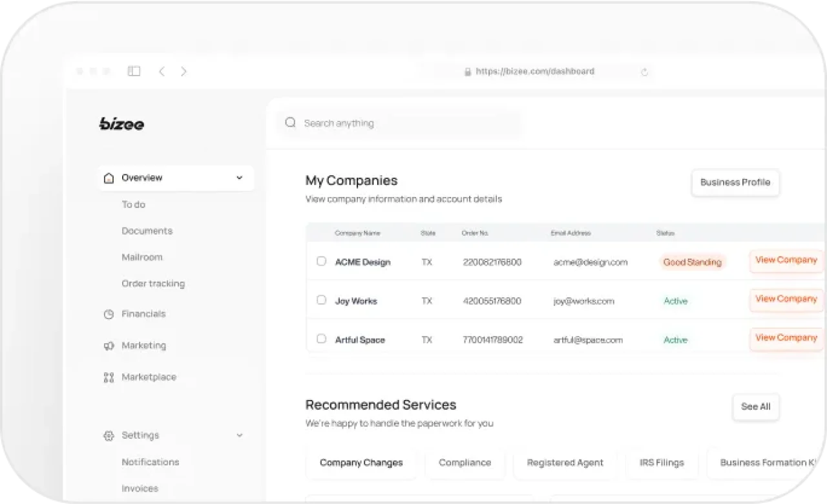Check the ACME Design row checkbox

pos(321,262)
